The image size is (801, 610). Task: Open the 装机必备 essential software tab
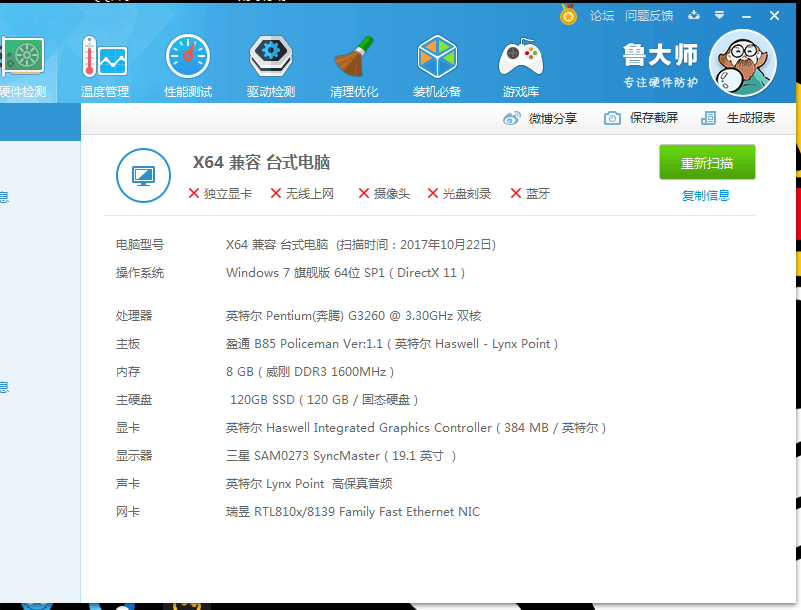click(x=437, y=66)
